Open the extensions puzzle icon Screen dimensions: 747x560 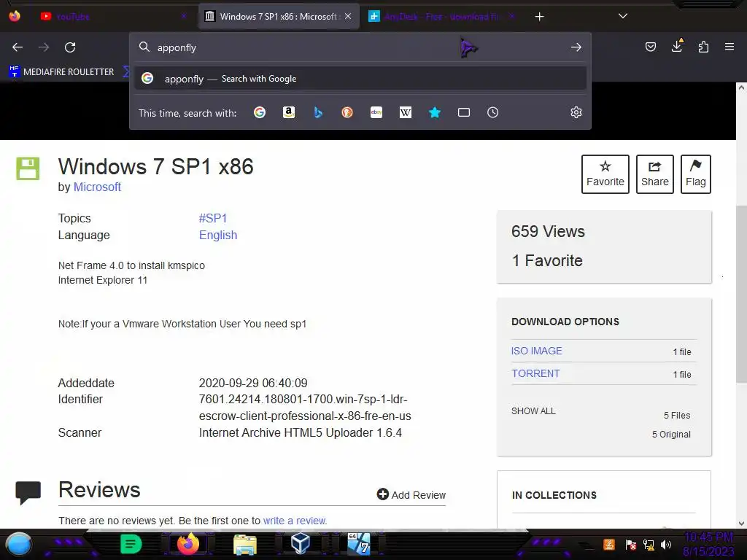(x=703, y=47)
